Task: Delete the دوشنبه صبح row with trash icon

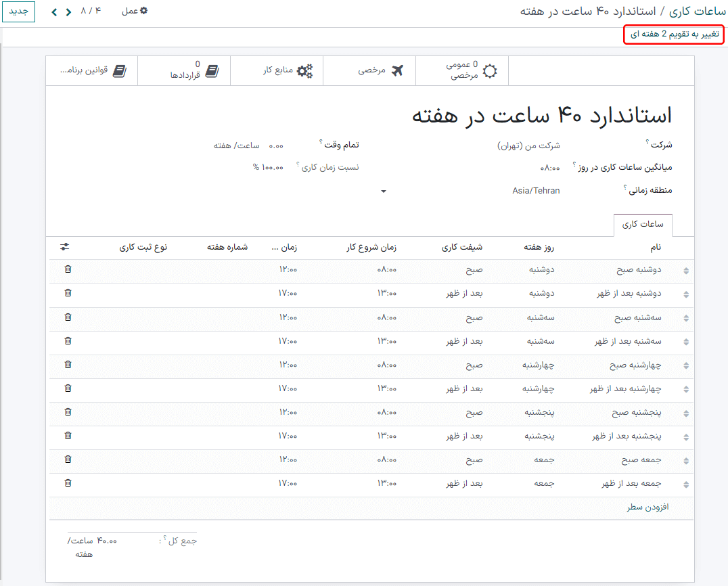Action: (67, 269)
